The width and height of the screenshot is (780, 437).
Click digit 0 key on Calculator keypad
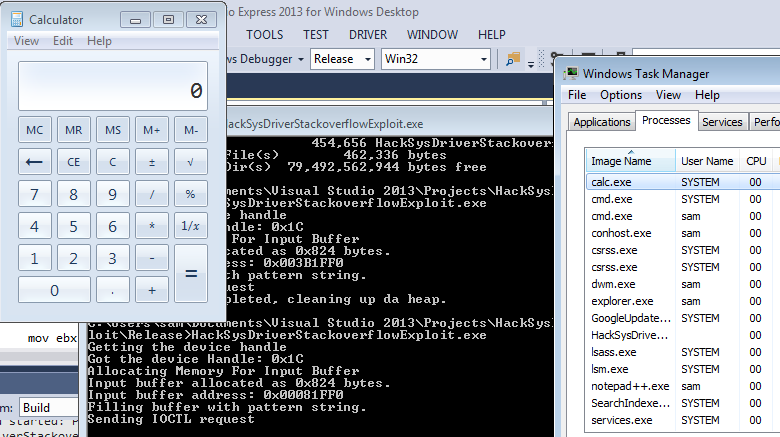tap(54, 290)
